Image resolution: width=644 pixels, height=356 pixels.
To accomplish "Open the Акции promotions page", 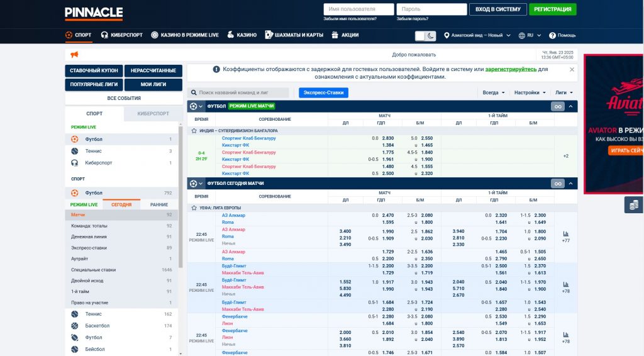I will pos(345,35).
